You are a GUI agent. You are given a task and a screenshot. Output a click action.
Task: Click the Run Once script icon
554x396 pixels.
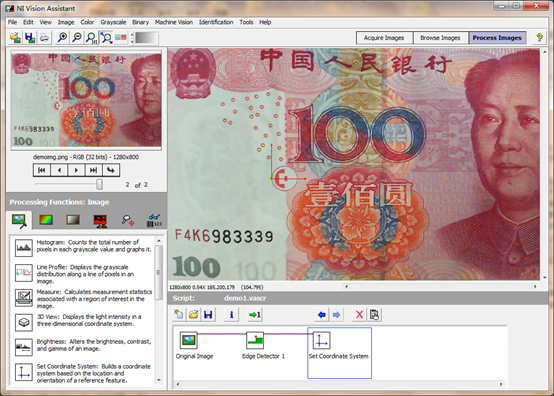coord(255,314)
